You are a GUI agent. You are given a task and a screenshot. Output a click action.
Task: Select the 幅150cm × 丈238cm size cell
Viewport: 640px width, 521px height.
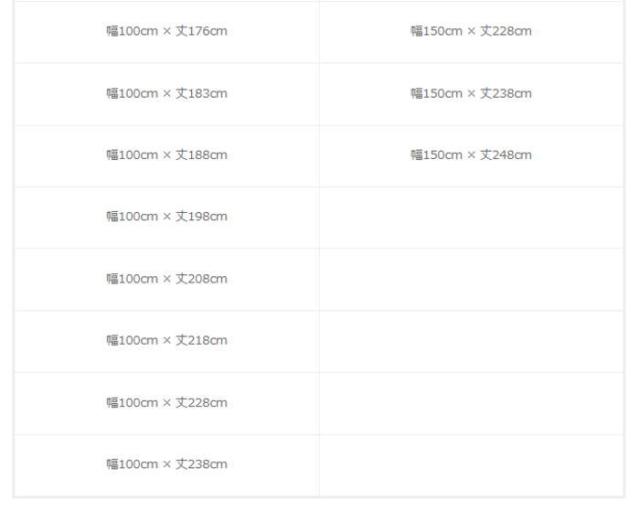471,94
